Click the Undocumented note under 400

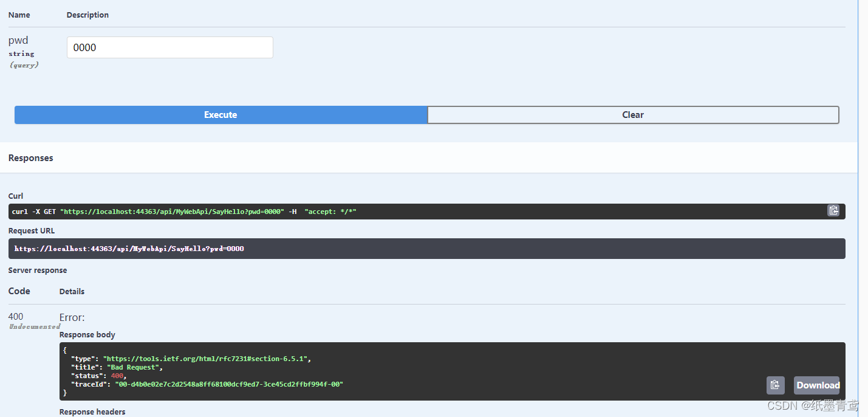35,326
